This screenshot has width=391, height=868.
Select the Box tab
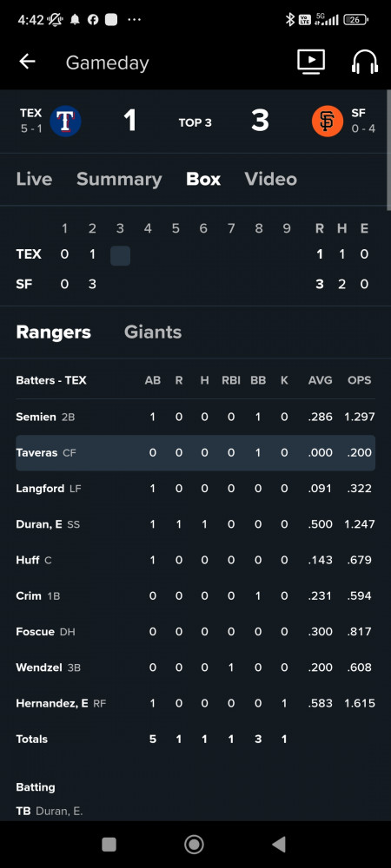click(203, 179)
